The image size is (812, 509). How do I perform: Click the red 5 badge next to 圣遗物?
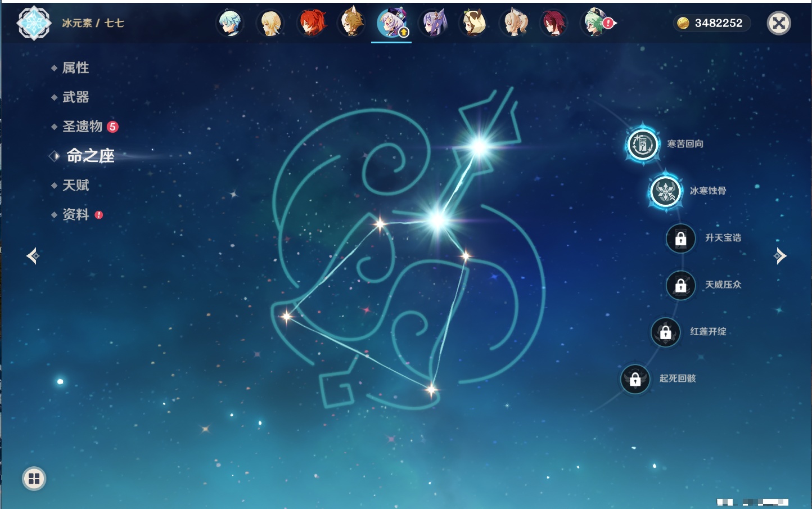pos(112,127)
